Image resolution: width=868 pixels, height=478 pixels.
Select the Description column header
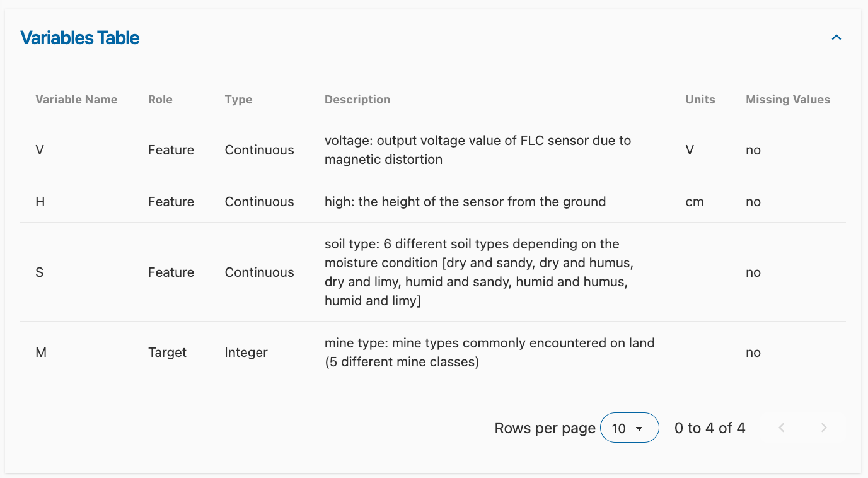point(357,100)
